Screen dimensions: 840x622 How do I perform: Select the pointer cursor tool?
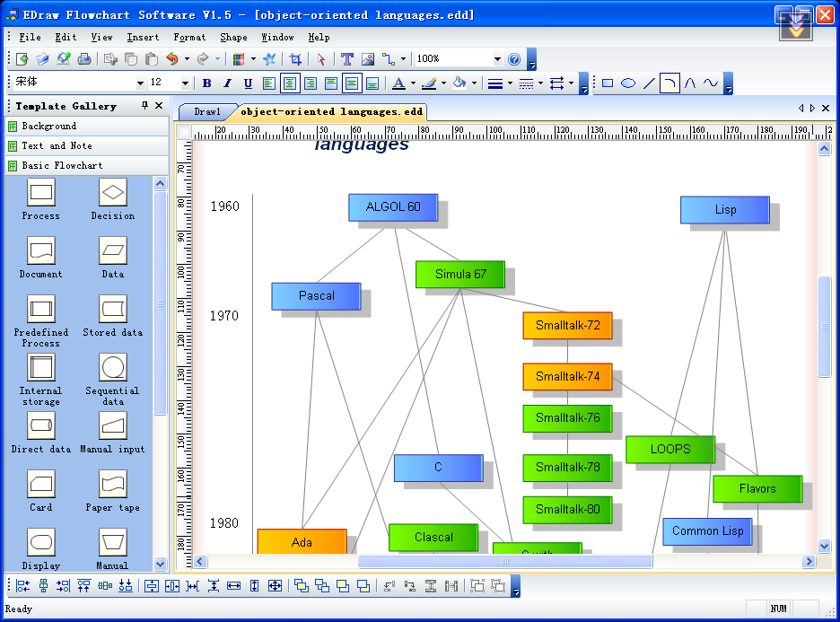pos(321,59)
